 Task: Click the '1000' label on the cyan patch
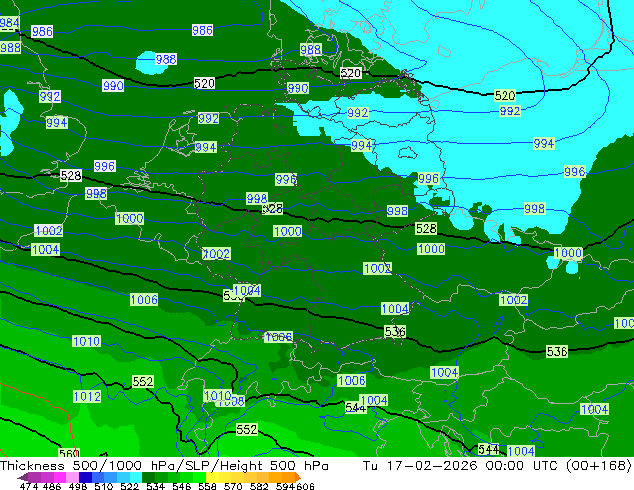568,253
